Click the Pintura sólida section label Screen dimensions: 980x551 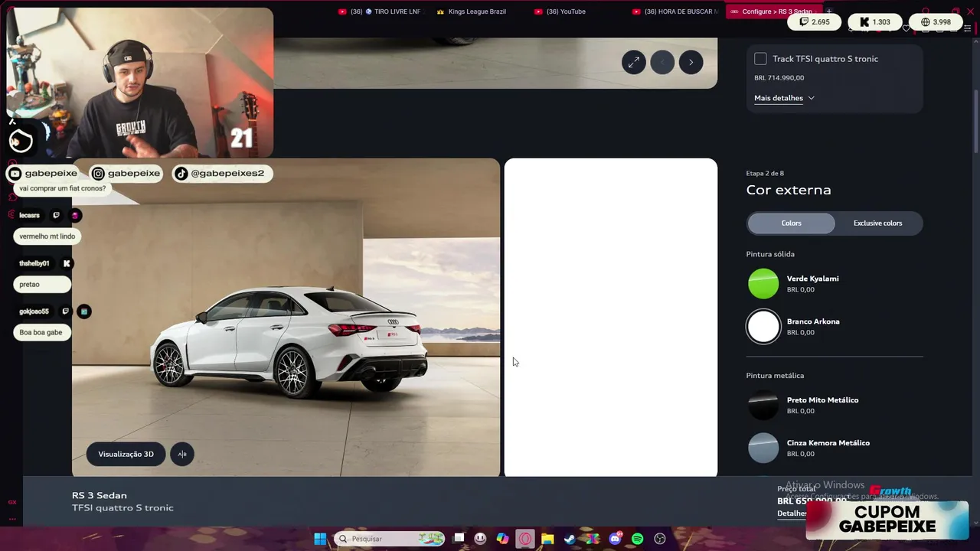pos(770,254)
